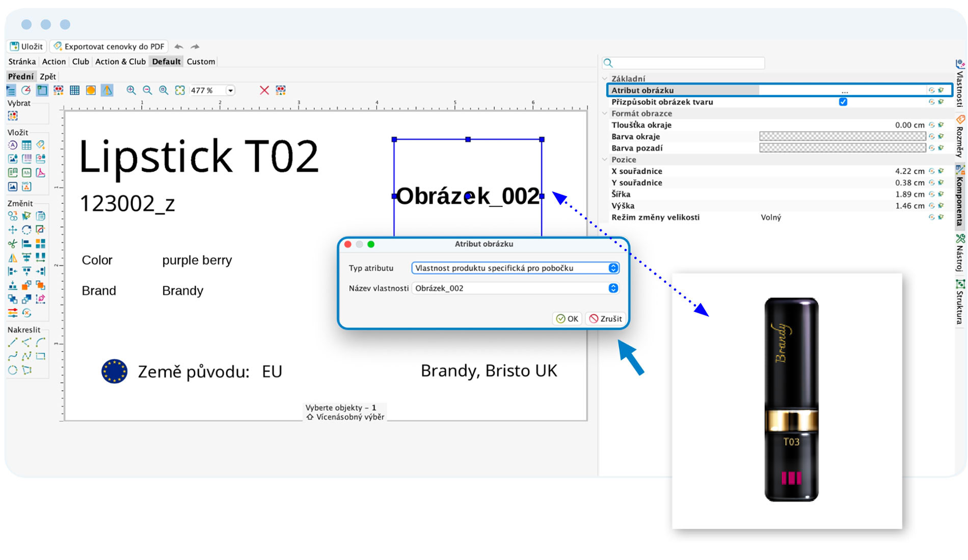Image resolution: width=968 pixels, height=560 pixels.
Task: Click the red X delete icon in toolbar
Action: point(264,90)
